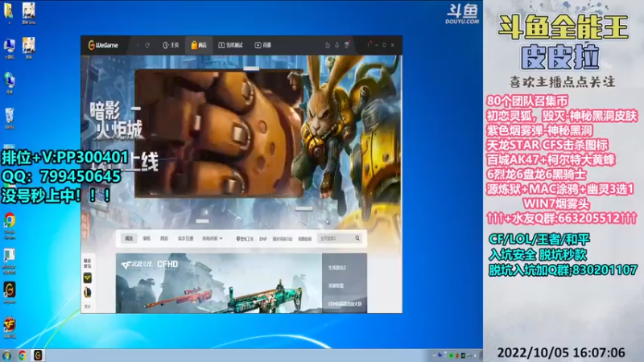This screenshot has width=644, height=362.
Task: Refresh the WeGame page with reload icon
Action: tap(147, 45)
